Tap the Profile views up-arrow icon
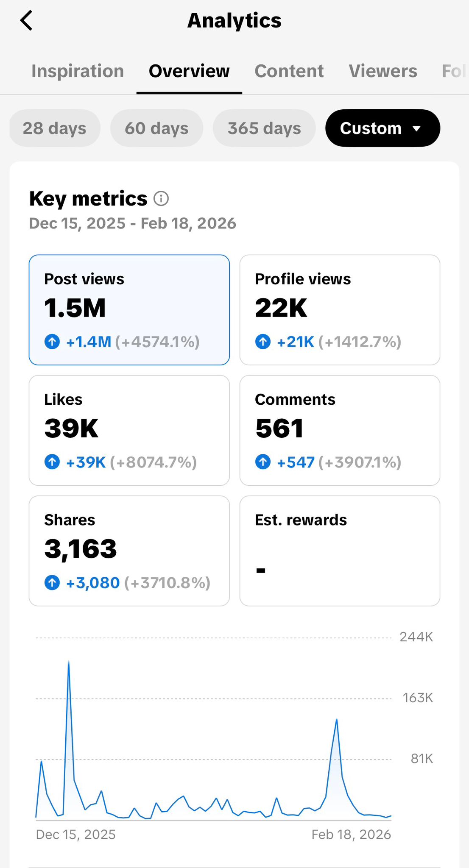 (263, 342)
